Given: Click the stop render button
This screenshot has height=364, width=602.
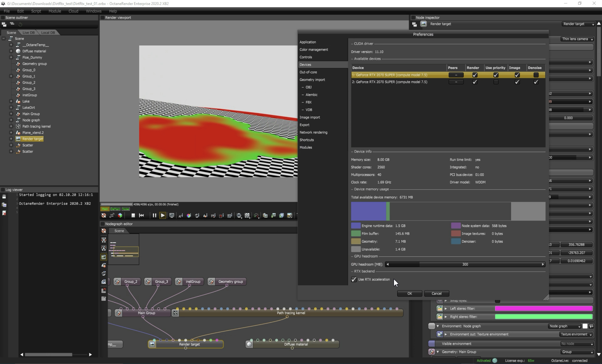Looking at the screenshot, I should point(133,215).
